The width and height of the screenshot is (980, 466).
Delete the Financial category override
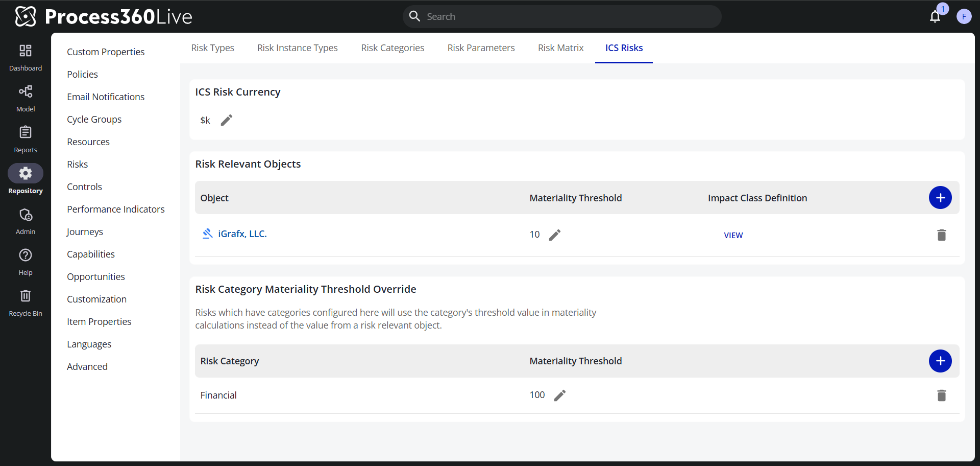(x=942, y=395)
